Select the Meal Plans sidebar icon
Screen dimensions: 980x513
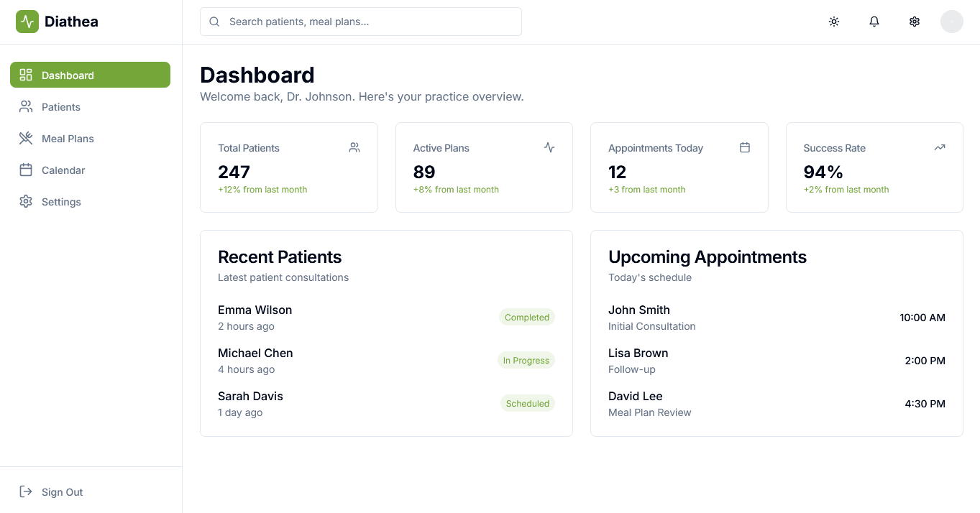tap(26, 138)
